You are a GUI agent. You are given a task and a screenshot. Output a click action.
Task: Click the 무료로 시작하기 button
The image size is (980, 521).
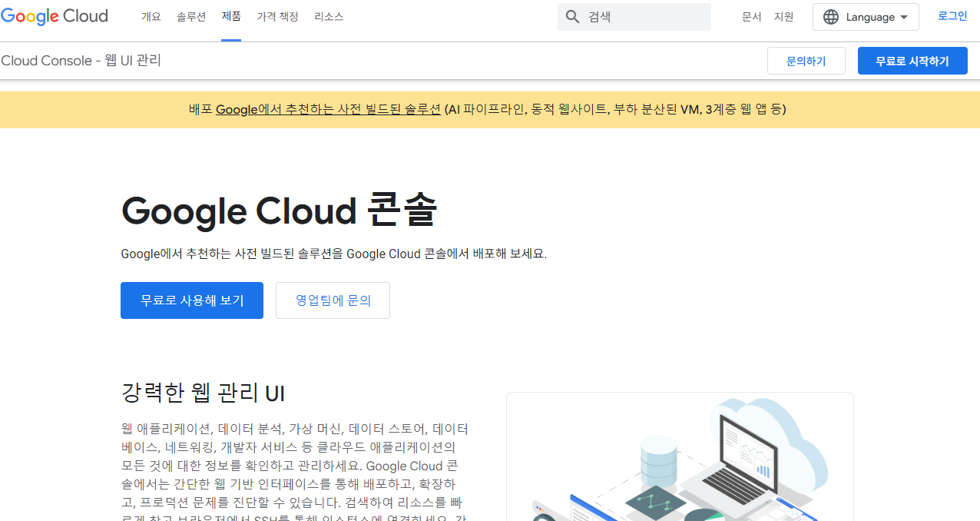(912, 60)
